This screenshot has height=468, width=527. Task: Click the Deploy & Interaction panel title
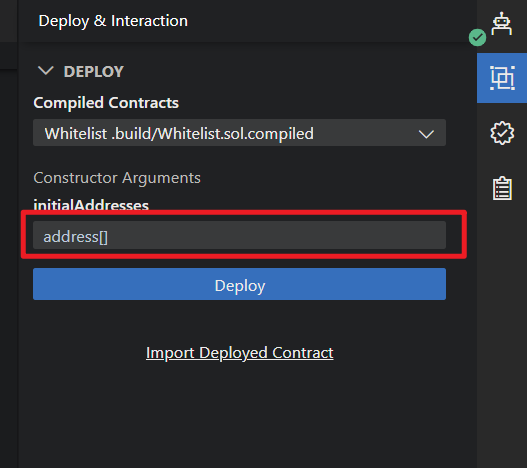pos(113,21)
